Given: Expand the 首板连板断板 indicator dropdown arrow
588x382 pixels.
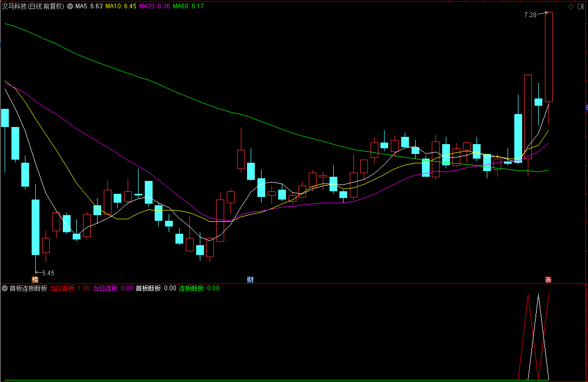Looking at the screenshot, I should pos(5,288).
